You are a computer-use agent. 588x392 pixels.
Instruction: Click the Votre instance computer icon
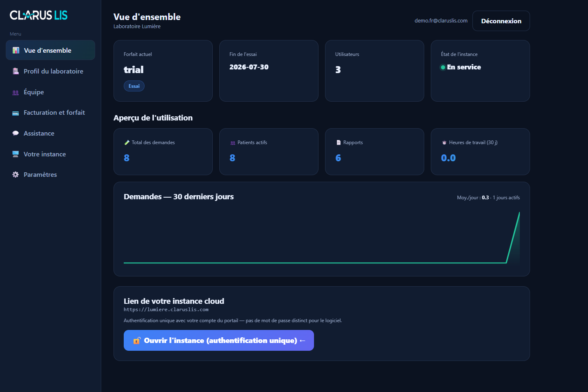[x=16, y=154]
